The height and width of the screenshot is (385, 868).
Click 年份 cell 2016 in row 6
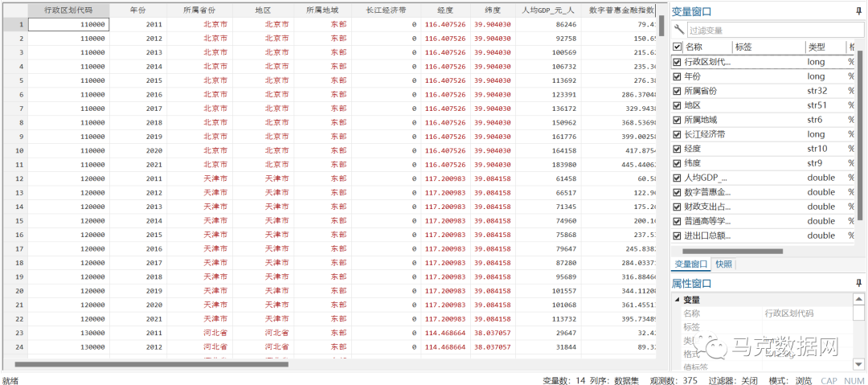click(x=154, y=95)
